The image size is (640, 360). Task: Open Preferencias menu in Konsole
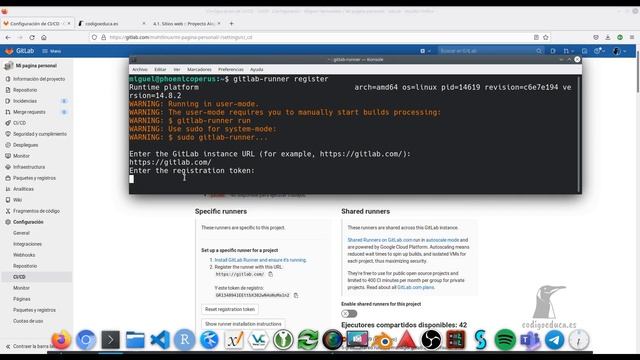(231, 69)
